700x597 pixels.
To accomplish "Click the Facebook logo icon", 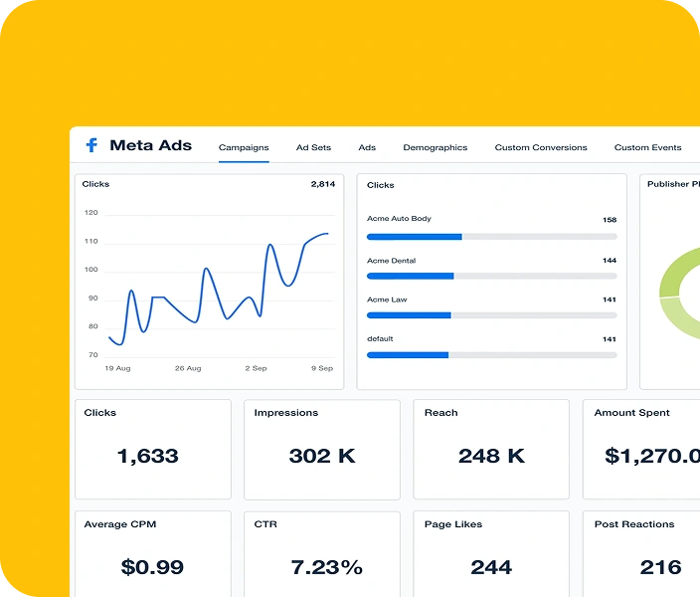I will pos(91,145).
